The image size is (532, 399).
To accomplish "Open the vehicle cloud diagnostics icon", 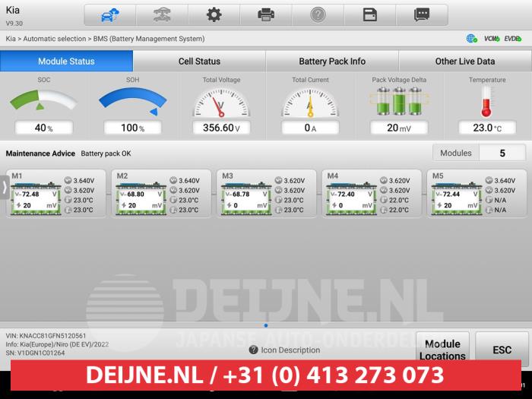I will tap(110, 15).
